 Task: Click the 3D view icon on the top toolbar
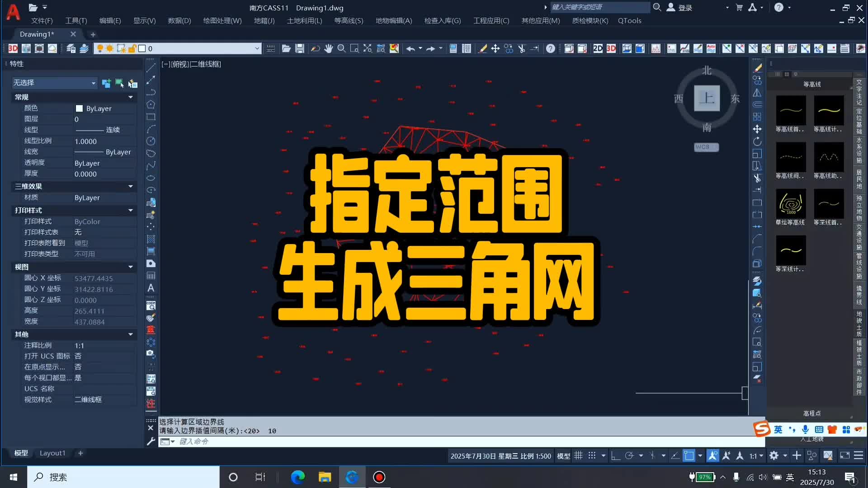click(x=611, y=48)
